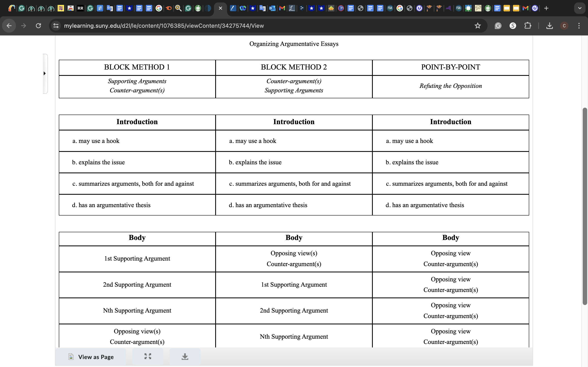
Task: Open the Chrome extensions puzzle icon
Action: click(528, 26)
